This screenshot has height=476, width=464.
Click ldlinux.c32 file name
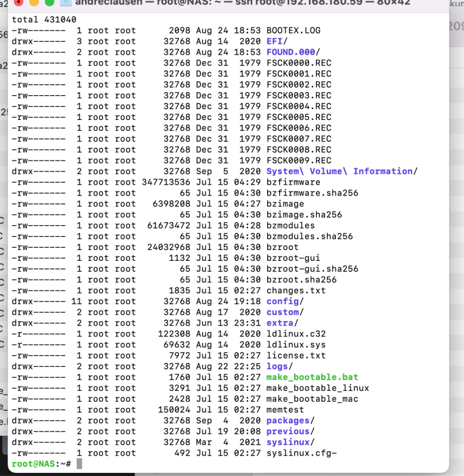(296, 334)
